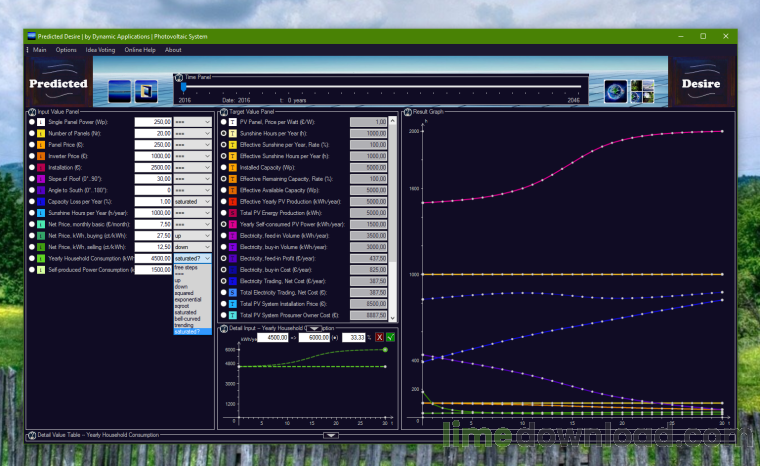Choose 'squared' in the trend list

tap(192, 293)
